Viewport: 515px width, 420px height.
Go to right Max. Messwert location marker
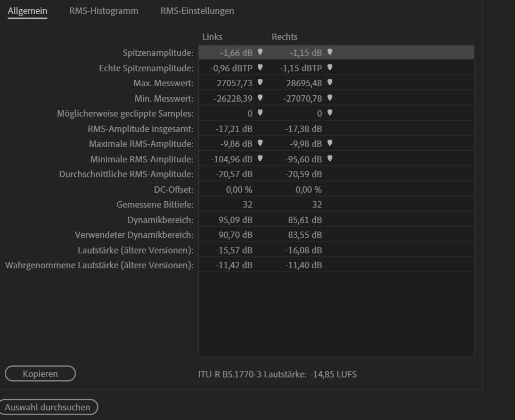(x=330, y=83)
